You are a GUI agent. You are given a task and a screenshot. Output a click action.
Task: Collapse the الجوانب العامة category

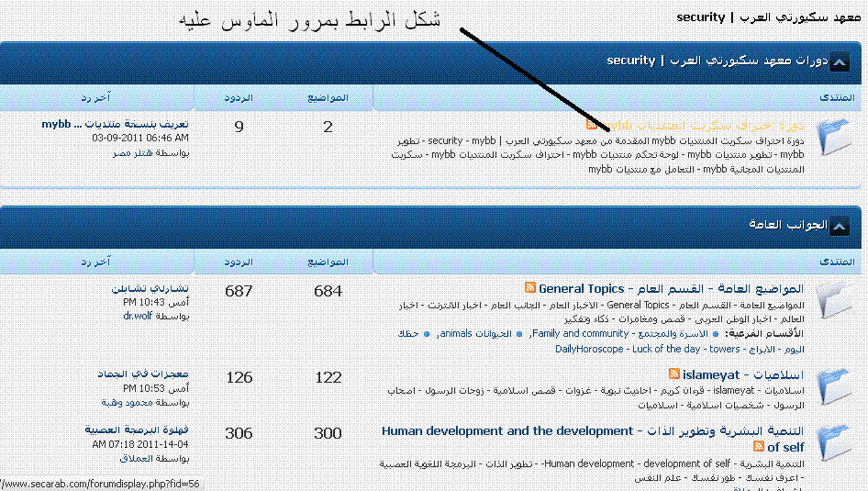(x=839, y=226)
